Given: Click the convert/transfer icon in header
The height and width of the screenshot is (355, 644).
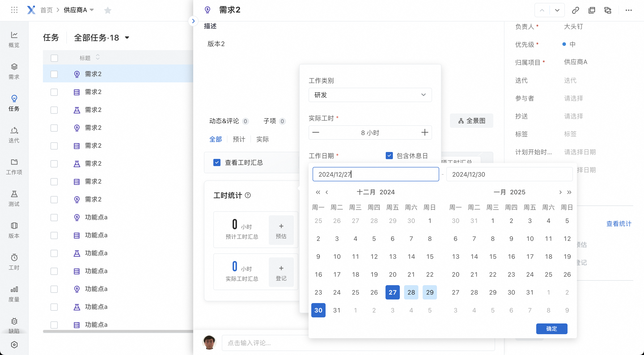Looking at the screenshot, I should (x=608, y=10).
